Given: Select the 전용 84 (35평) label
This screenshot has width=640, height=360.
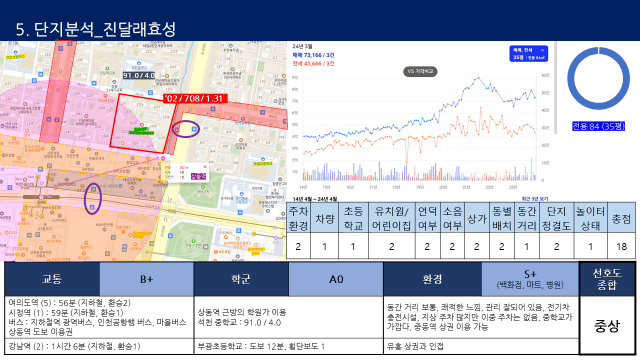Looking at the screenshot, I should [x=598, y=127].
